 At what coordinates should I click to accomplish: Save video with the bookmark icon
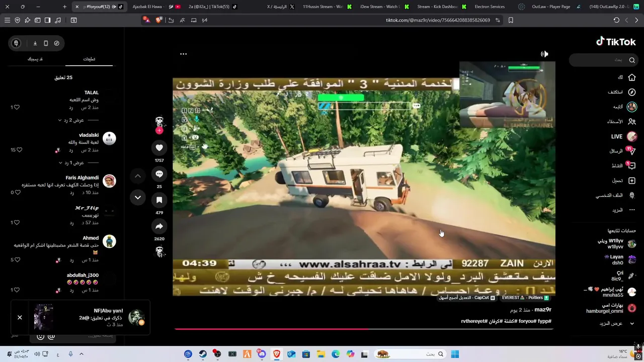tap(159, 200)
